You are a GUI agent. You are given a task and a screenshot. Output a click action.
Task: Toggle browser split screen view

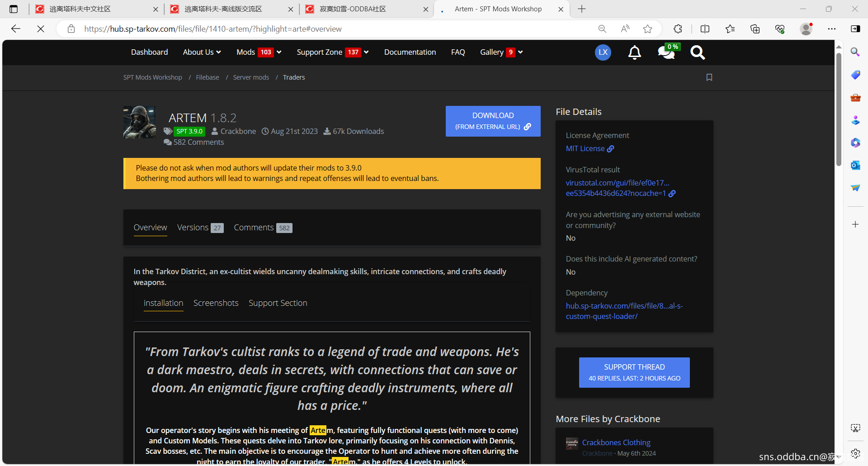coord(704,29)
